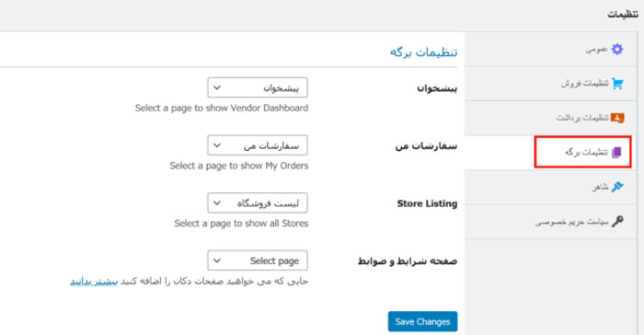Select the highlighted تنظیمات برگه tab

coord(582,152)
